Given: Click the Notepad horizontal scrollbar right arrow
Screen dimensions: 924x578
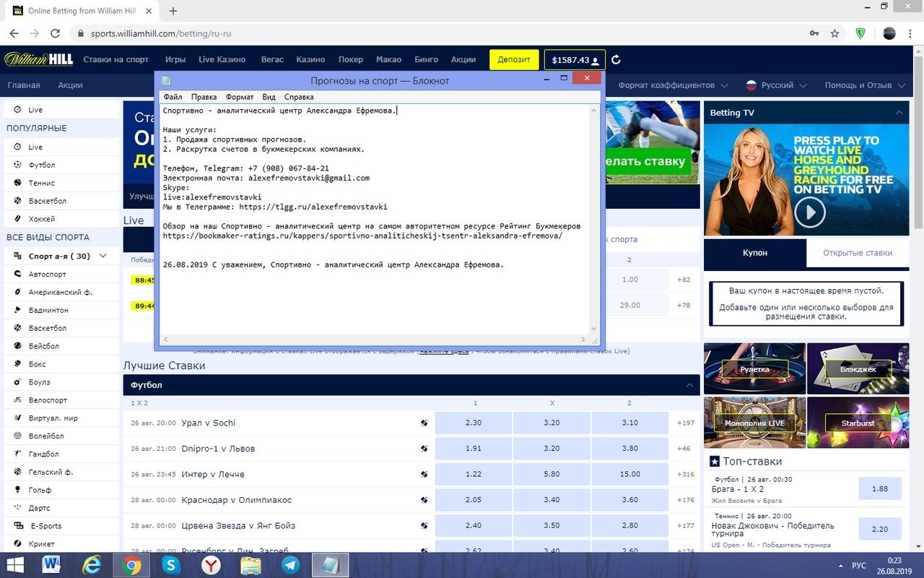Looking at the screenshot, I should coord(583,339).
